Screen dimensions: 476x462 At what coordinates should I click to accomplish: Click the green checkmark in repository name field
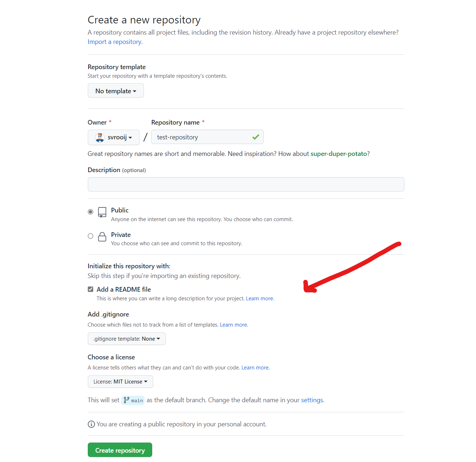point(256,137)
